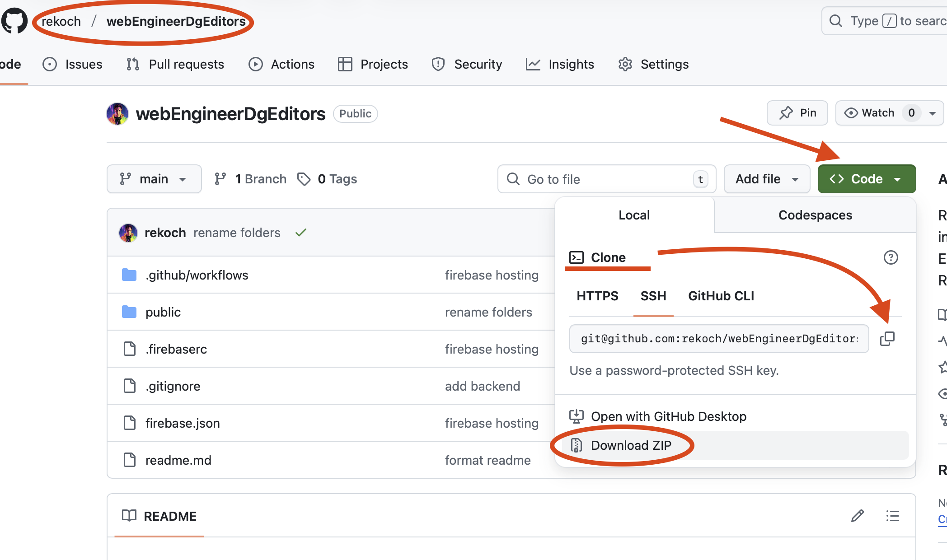Open the Watch count dropdown caret
947x560 pixels.
(x=932, y=113)
